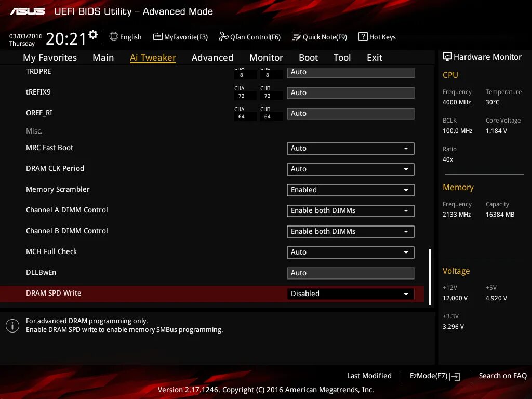Viewport: 532px width, 399px height.
Task: Click the DLLBwEn Auto value field
Action: click(351, 273)
